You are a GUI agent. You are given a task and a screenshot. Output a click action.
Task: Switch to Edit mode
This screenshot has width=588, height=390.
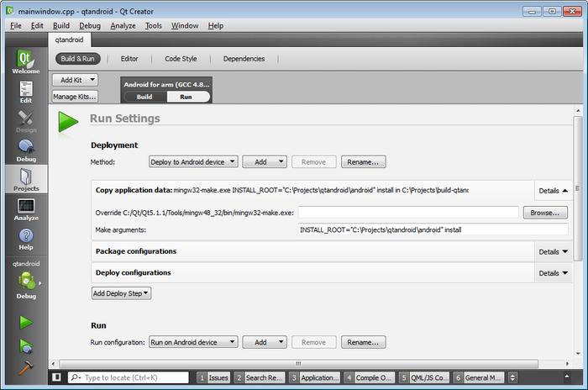[x=26, y=92]
